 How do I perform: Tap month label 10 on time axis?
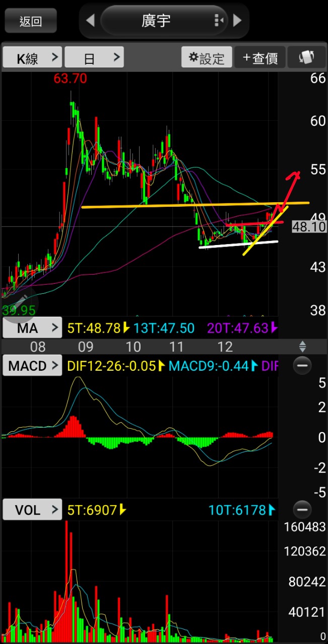[133, 346]
